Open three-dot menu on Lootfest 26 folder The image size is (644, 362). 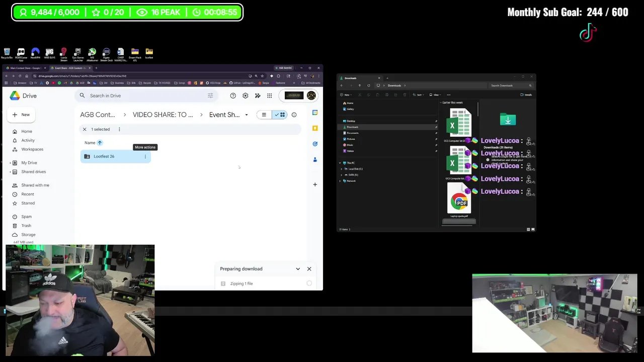pos(145,156)
